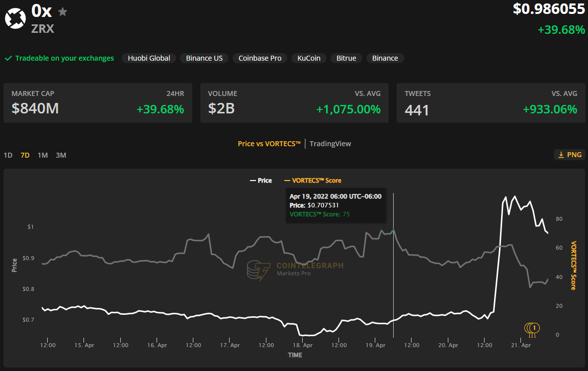Click the Tweets count 441
588x371 pixels.
[417, 110]
